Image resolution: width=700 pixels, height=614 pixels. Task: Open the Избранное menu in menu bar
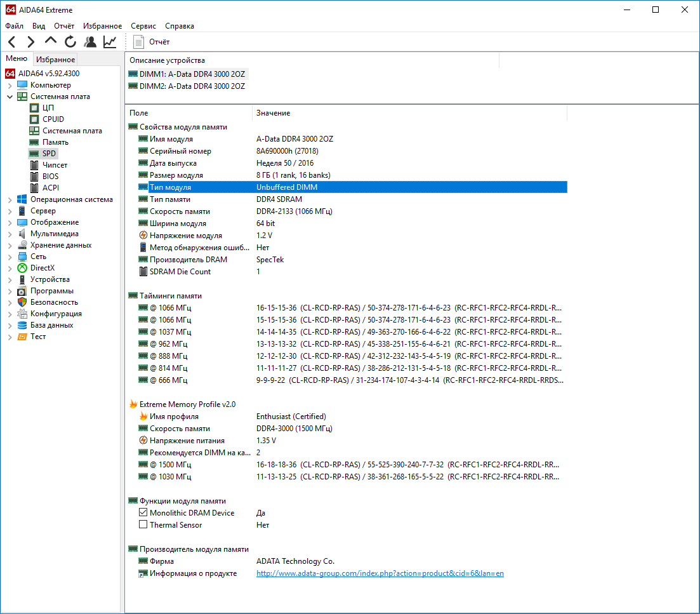pyautogui.click(x=102, y=26)
